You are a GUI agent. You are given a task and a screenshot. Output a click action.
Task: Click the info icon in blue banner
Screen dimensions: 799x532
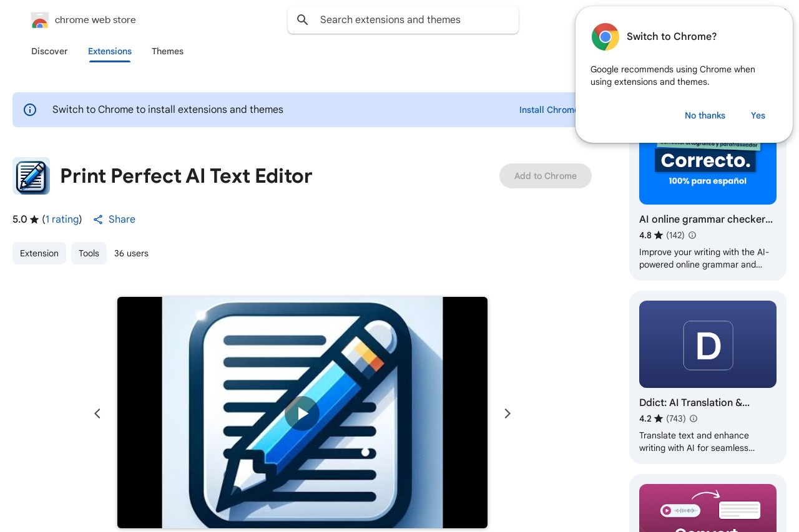(x=30, y=110)
